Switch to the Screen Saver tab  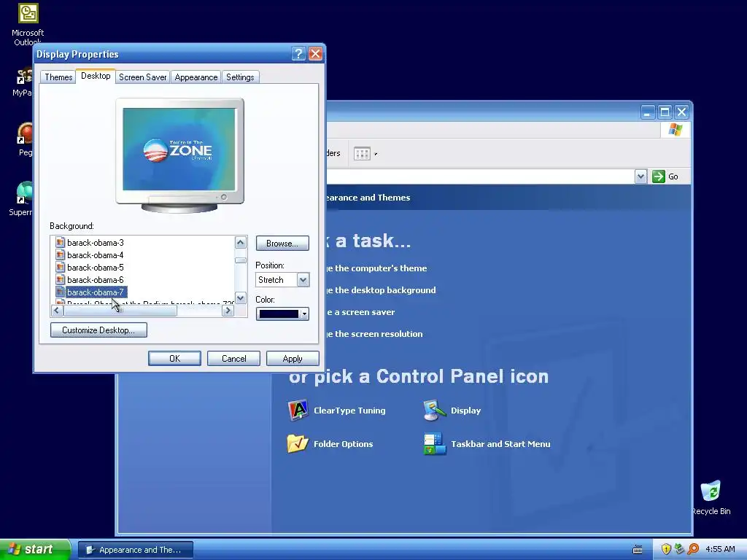[x=142, y=77]
